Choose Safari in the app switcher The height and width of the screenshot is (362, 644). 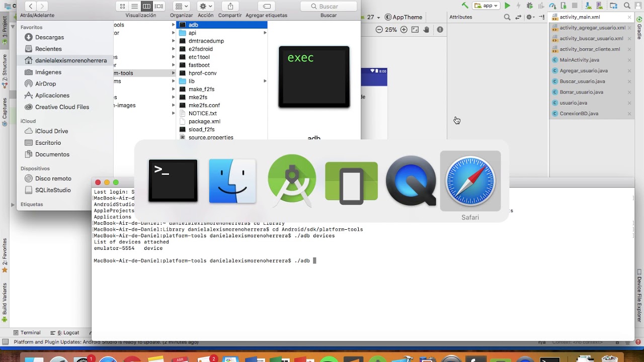click(x=470, y=181)
